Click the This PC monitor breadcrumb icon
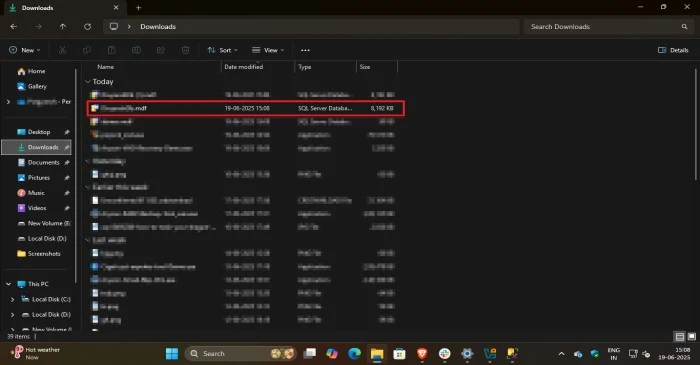This screenshot has height=365, width=700. (x=114, y=27)
